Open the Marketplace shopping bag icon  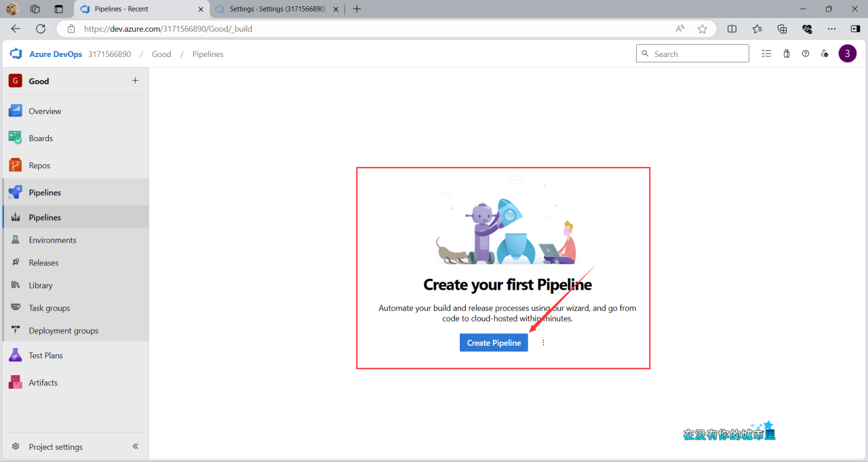tap(787, 54)
